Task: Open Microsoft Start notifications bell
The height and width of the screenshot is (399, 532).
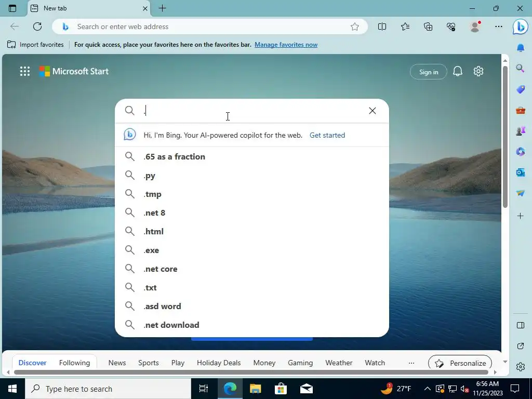Action: 458,71
